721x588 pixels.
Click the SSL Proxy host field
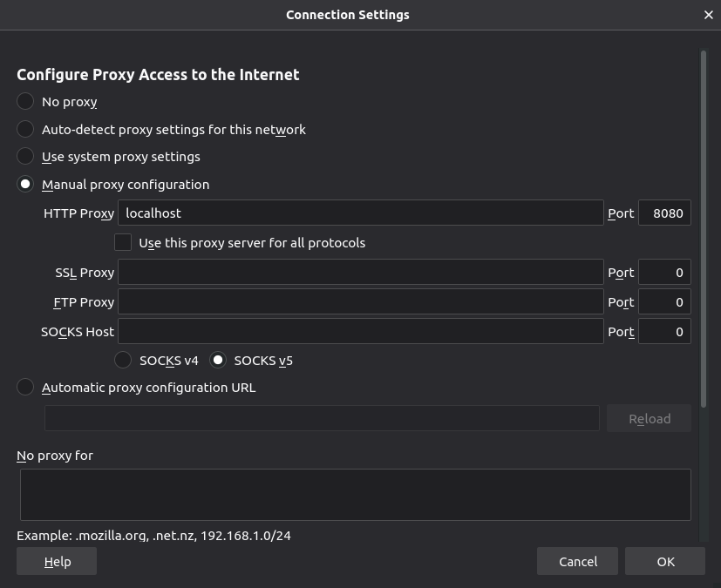click(360, 273)
